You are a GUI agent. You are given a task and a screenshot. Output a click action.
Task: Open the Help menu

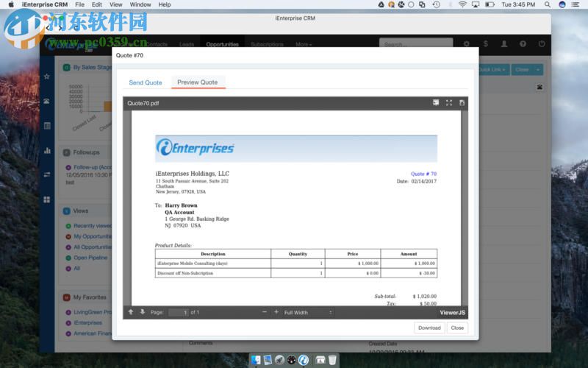pyautogui.click(x=165, y=4)
